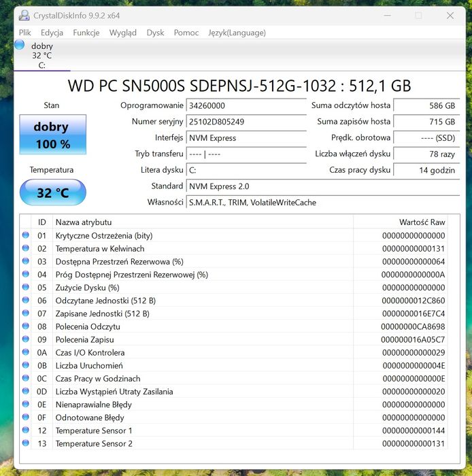
Task: Click raw value 000000016A05C7
Action: tap(413, 340)
